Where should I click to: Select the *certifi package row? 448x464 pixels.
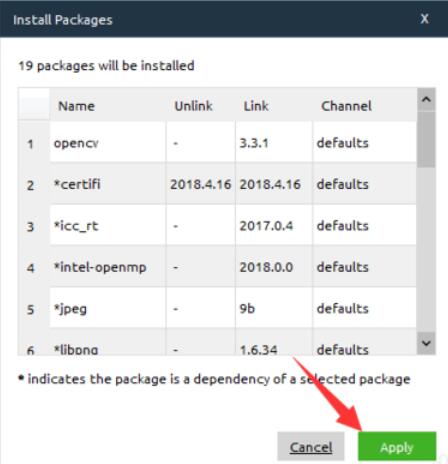[217, 184]
